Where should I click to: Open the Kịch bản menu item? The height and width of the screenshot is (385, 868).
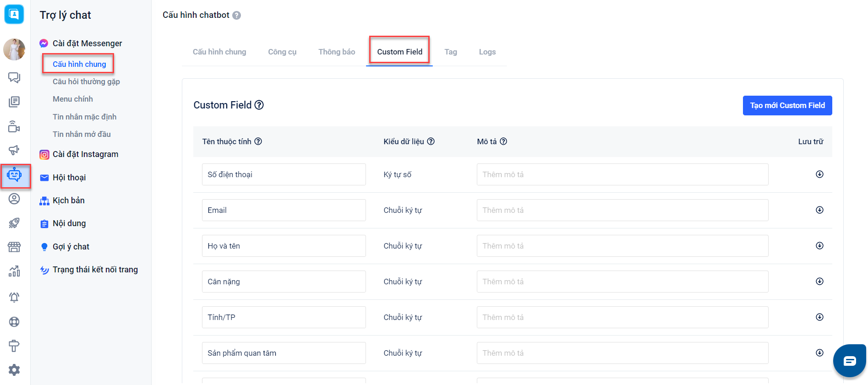pyautogui.click(x=69, y=201)
